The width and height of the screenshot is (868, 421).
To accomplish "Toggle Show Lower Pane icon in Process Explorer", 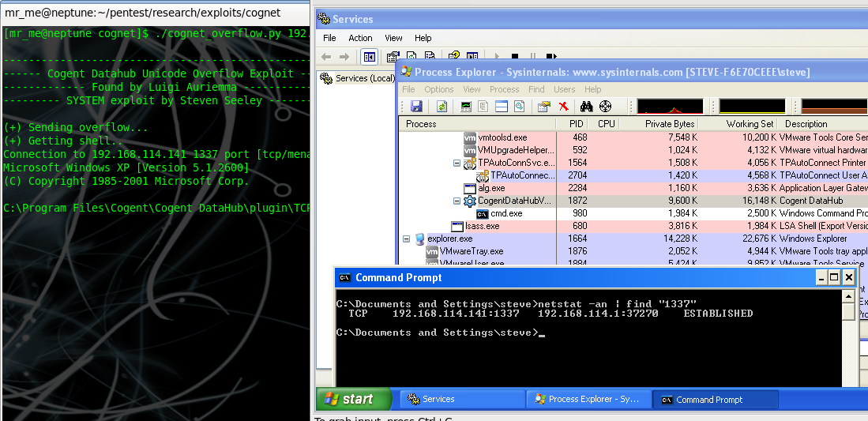I will [x=501, y=107].
